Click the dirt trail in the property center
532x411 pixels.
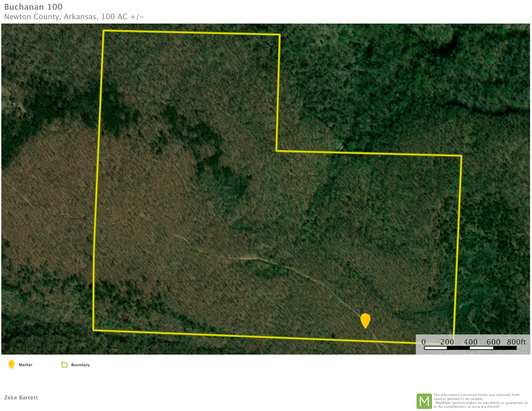click(x=249, y=258)
